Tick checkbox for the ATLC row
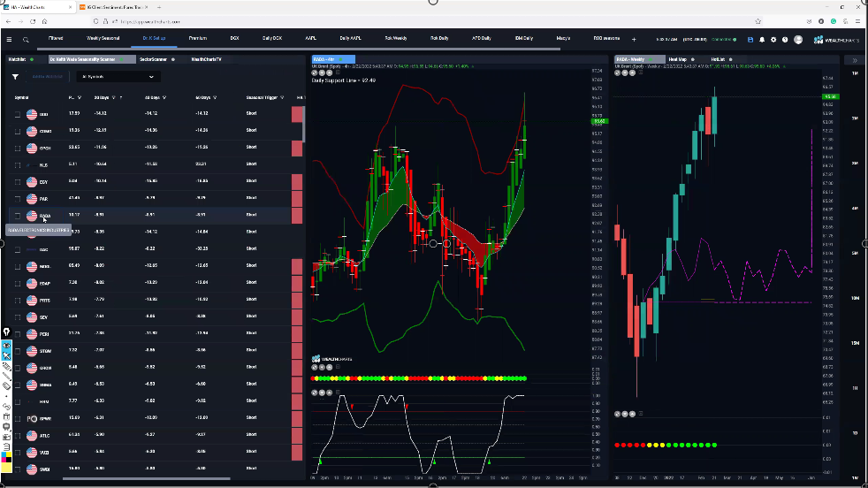This screenshot has height=488, width=868. (17, 436)
